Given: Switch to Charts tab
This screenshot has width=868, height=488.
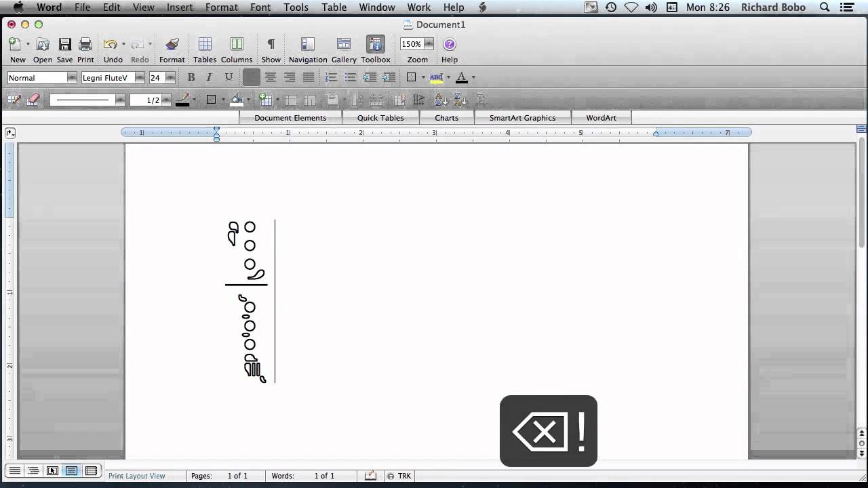Looking at the screenshot, I should (x=446, y=118).
